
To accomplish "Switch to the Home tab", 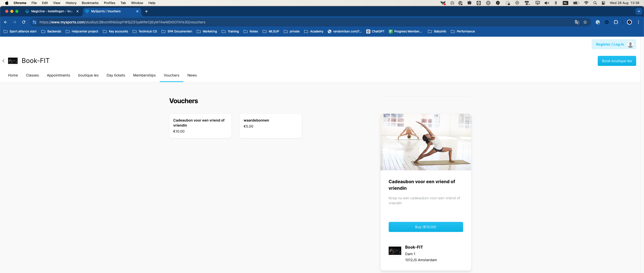I will pos(13,75).
